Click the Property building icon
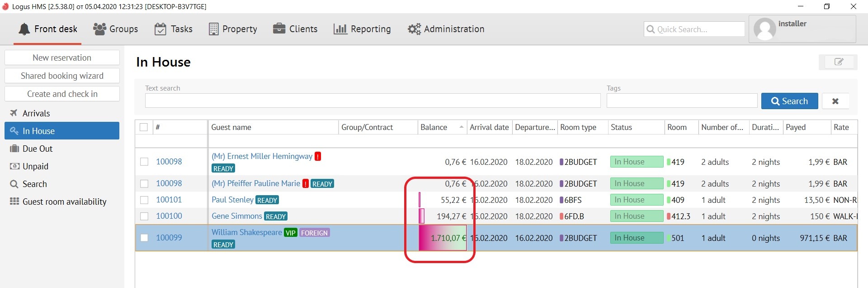The image size is (868, 288). click(x=213, y=29)
